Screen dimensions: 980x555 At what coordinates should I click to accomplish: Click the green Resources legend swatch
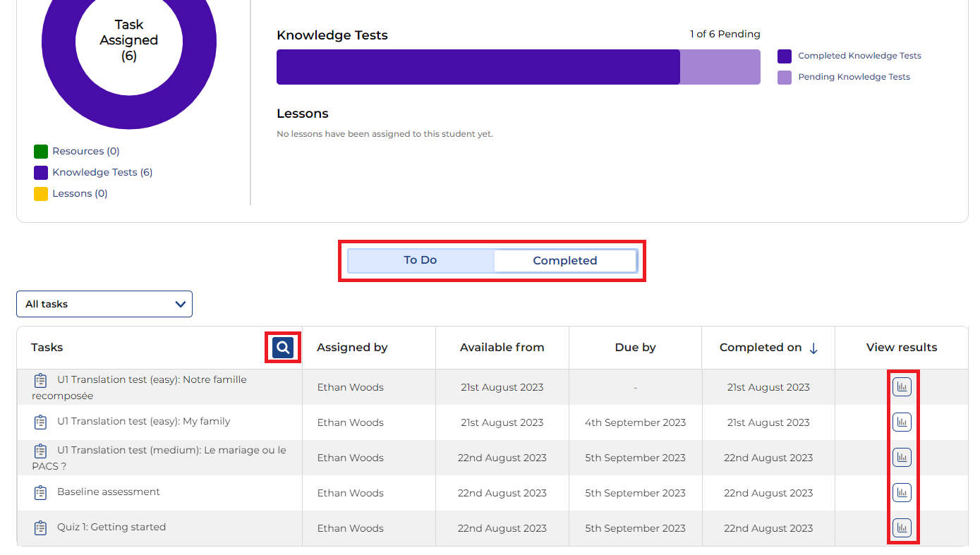(x=41, y=151)
